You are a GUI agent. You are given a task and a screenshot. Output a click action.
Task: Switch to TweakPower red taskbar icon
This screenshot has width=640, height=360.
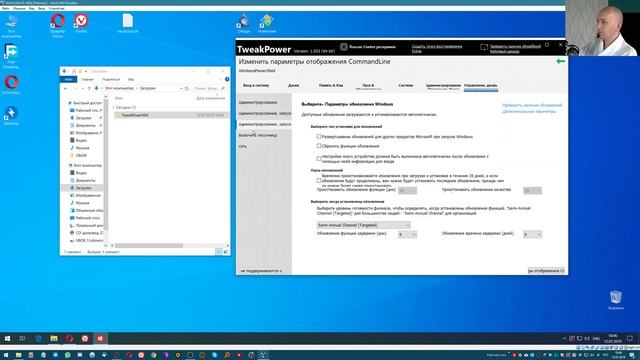100,338
